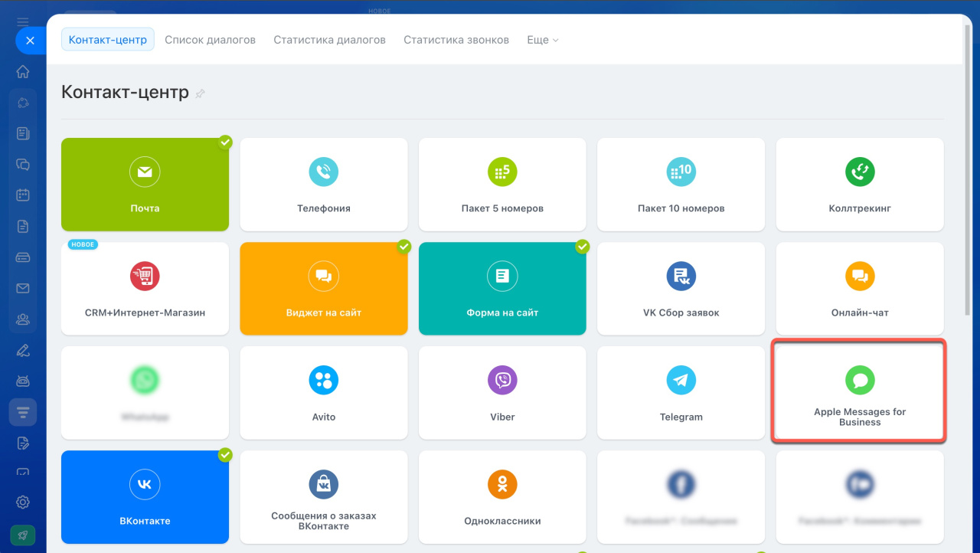Switch to the Статистика диалогов tab
The image size is (980, 553).
(x=330, y=40)
